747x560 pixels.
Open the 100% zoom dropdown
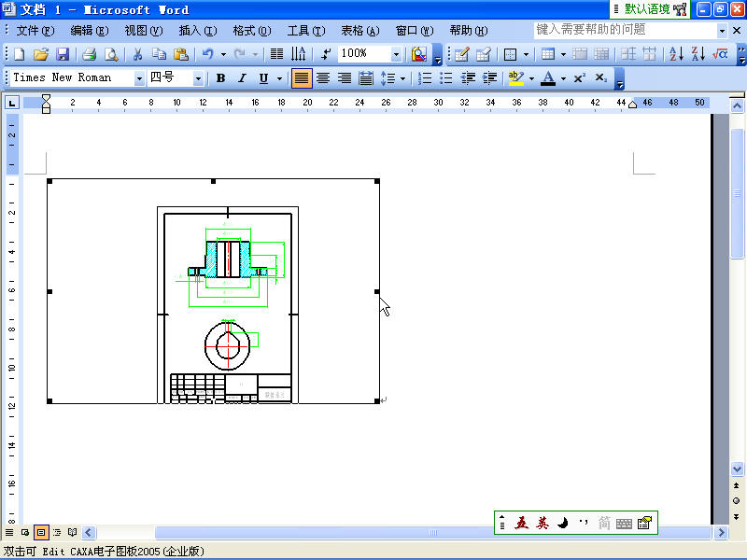pos(396,54)
